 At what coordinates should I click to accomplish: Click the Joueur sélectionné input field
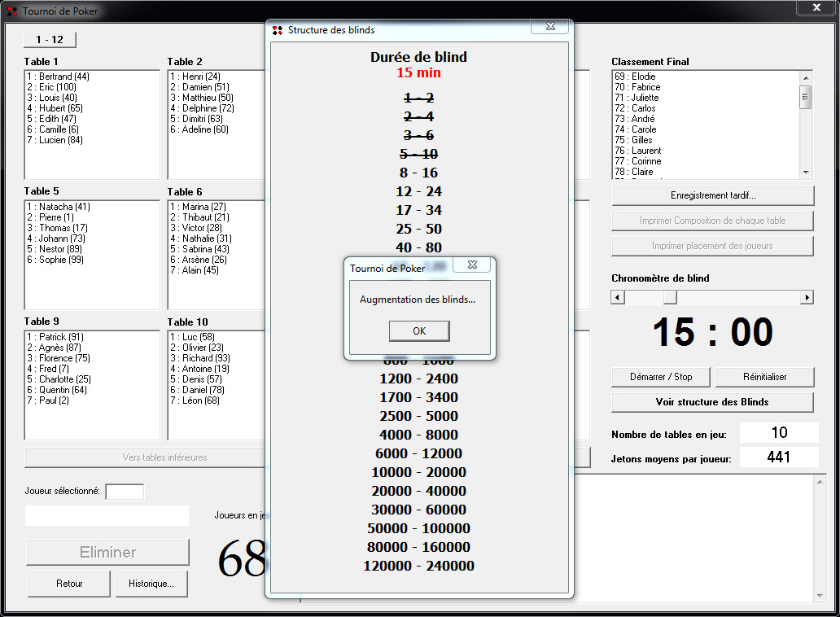125,492
